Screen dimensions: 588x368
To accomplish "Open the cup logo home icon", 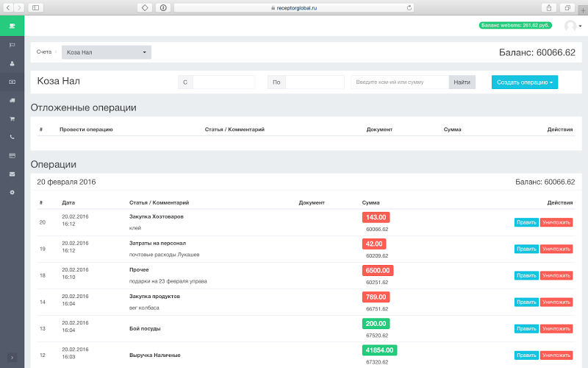I will 12,26.
